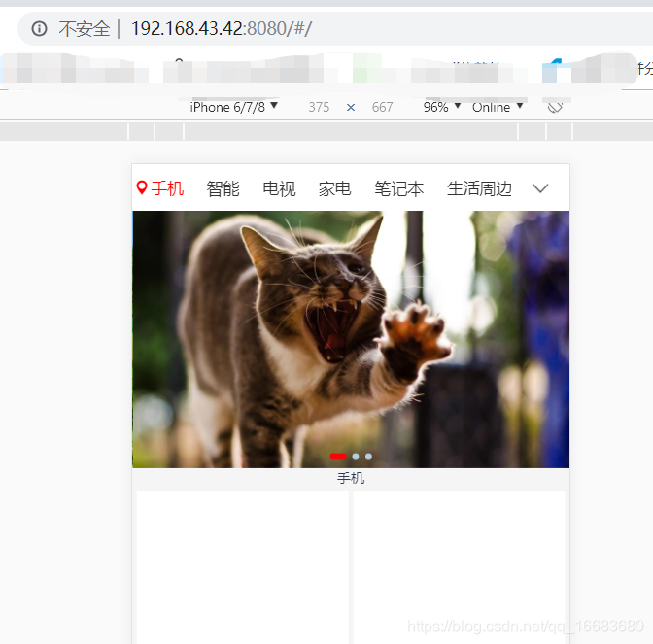Go to third carousel slide dot
The height and width of the screenshot is (644, 653).
(x=368, y=457)
